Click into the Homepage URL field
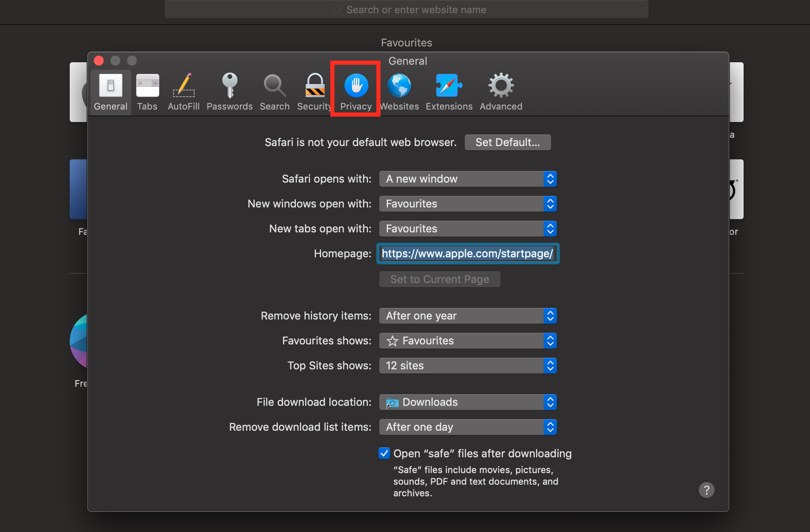The image size is (810, 532). tap(468, 254)
